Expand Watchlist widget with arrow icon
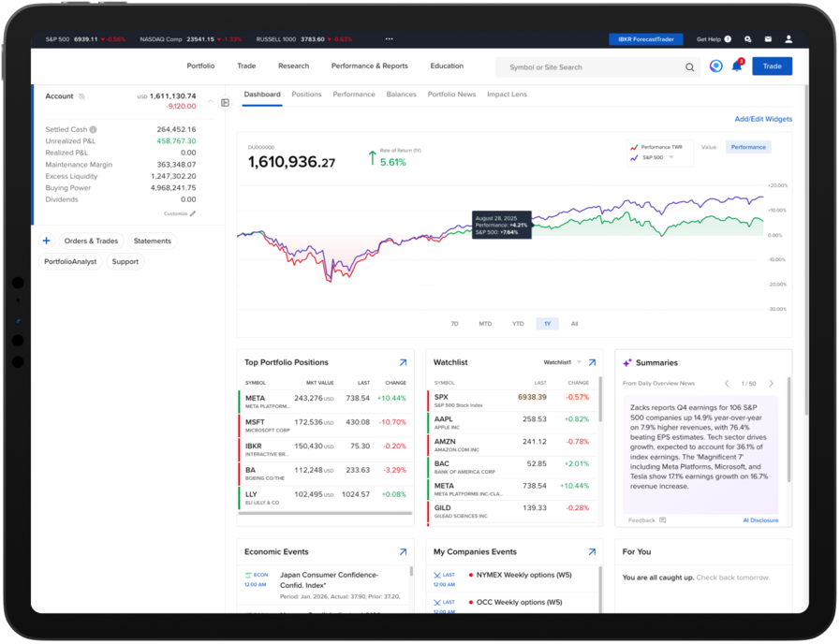 (x=592, y=362)
